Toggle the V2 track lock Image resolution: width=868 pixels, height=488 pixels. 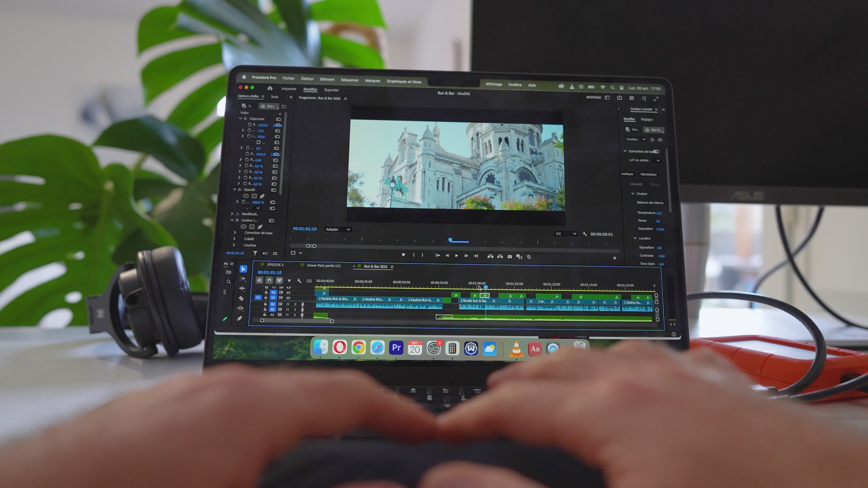[x=266, y=292]
